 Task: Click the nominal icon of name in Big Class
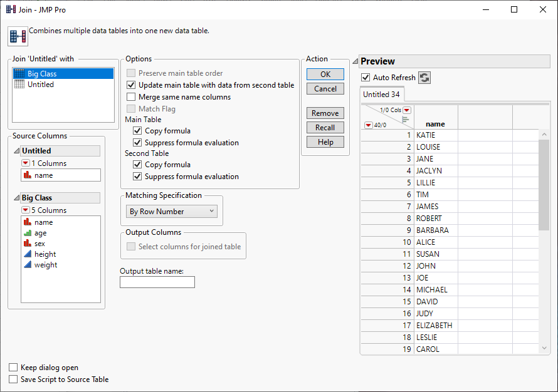(x=28, y=222)
